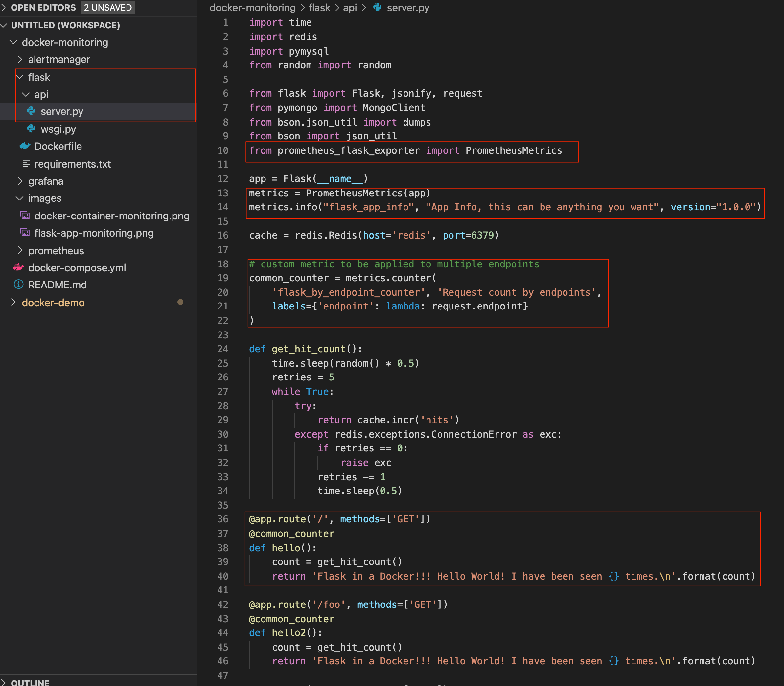Screen dimensions: 784x686
Task: Select the docker-monitoring breadcrumb segment
Action: (x=253, y=8)
